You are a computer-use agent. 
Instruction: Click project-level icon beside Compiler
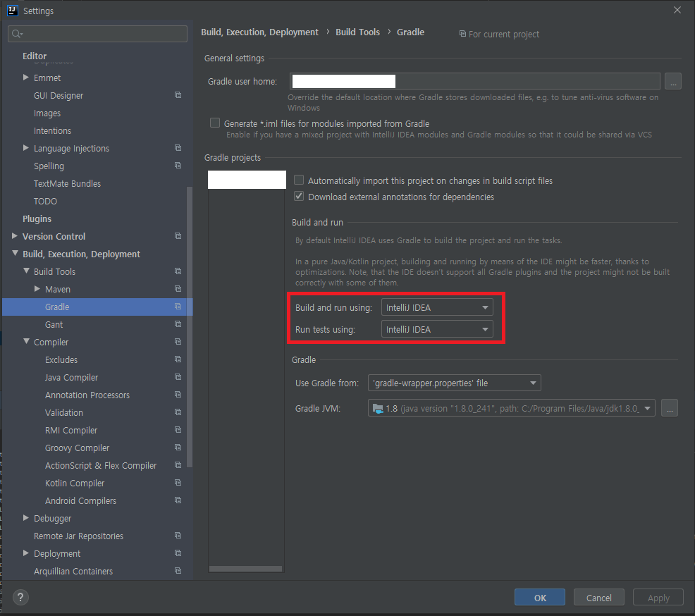click(178, 341)
